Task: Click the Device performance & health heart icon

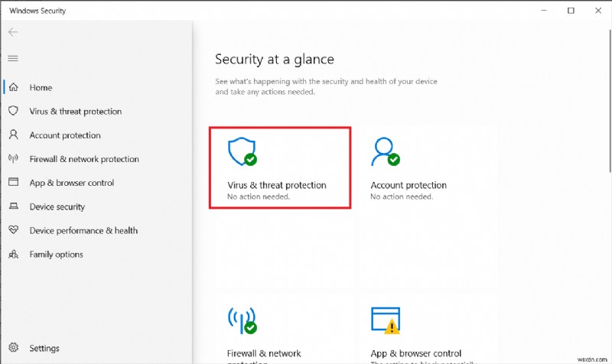Action: pos(13,230)
